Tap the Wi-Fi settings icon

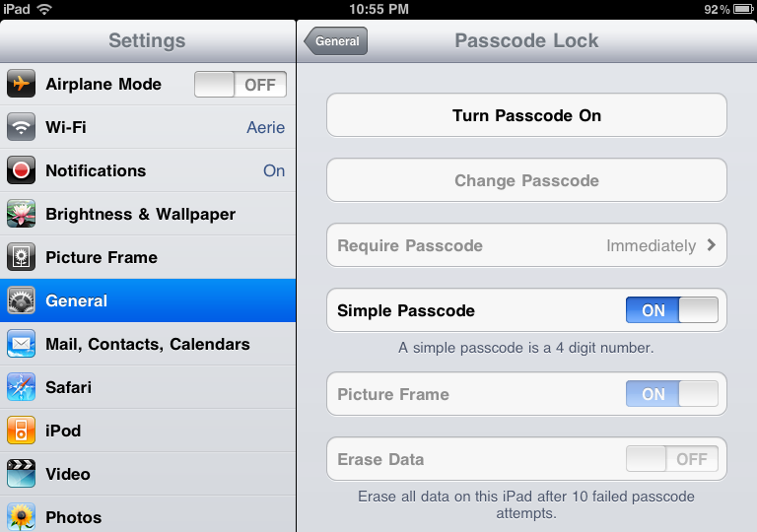22,127
